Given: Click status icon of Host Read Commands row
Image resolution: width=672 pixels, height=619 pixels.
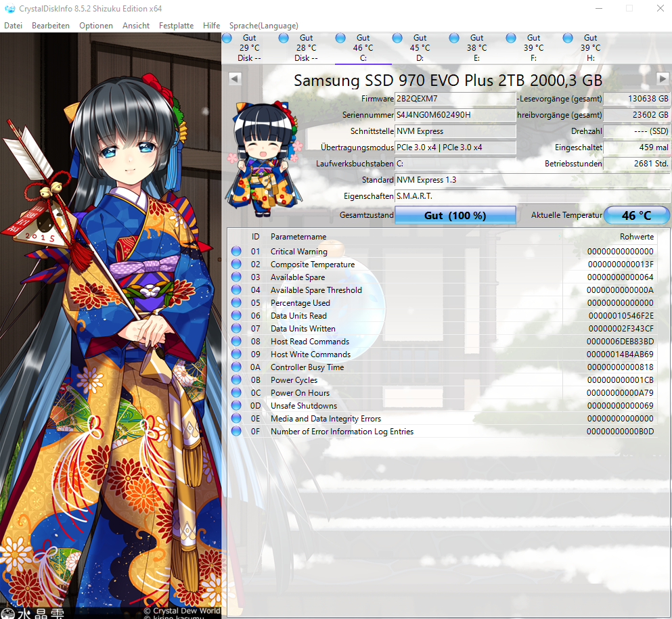Looking at the screenshot, I should (236, 341).
